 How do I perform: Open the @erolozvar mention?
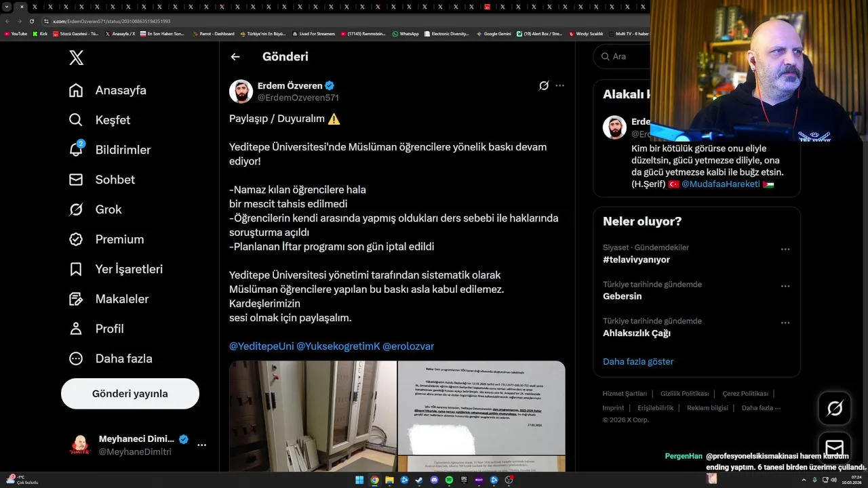[x=408, y=346]
